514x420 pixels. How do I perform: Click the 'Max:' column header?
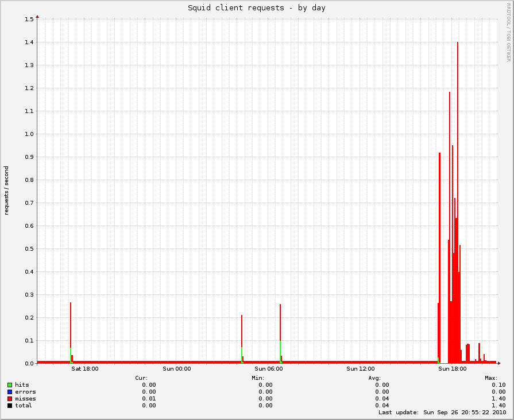coord(491,378)
